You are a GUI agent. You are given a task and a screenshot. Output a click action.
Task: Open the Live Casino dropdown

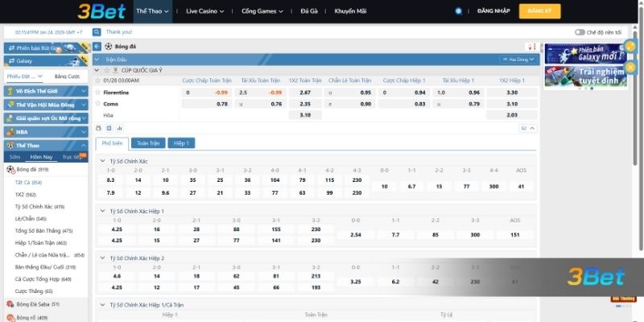pos(205,11)
